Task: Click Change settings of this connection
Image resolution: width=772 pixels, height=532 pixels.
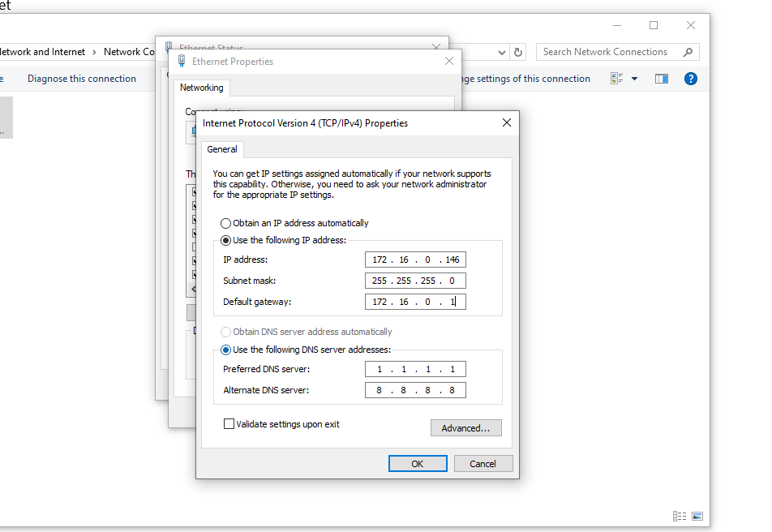Action: pyautogui.click(x=525, y=79)
